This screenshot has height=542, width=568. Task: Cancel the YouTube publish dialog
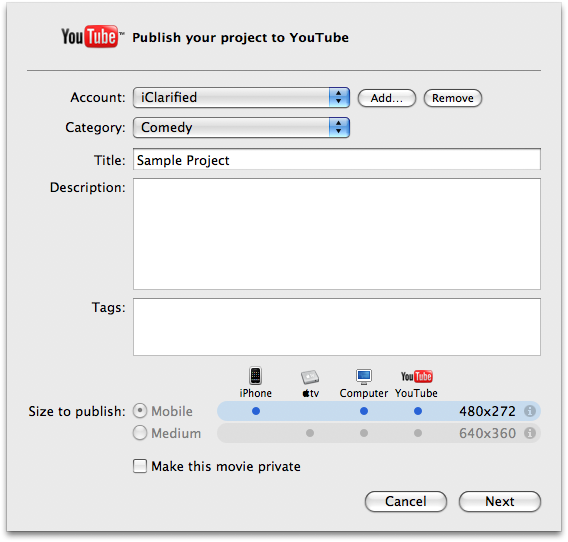point(406,501)
